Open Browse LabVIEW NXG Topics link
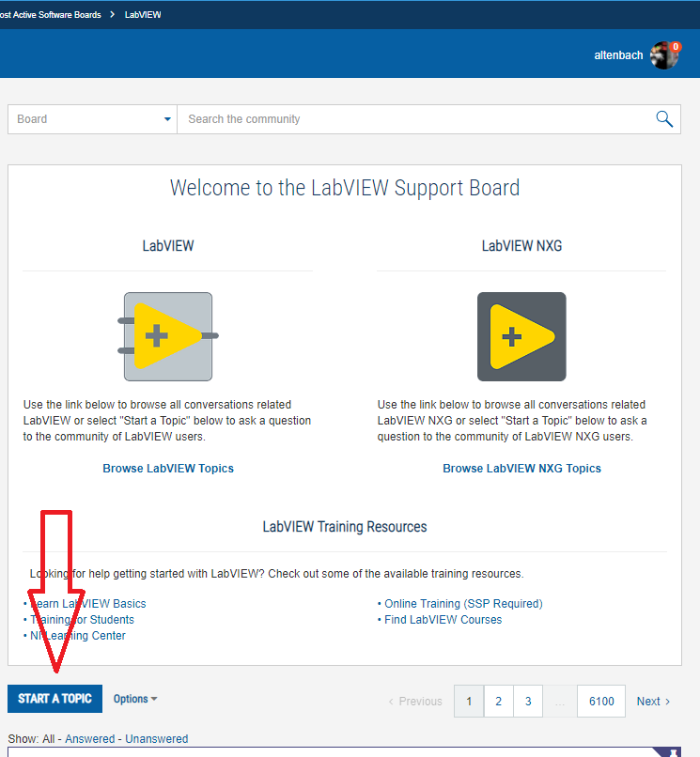The height and width of the screenshot is (757, 700). point(521,469)
